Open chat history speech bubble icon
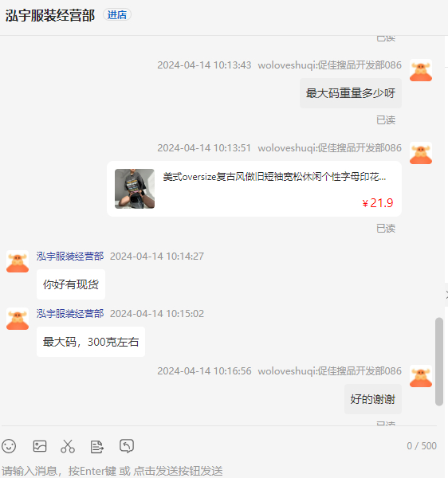 coord(127,446)
